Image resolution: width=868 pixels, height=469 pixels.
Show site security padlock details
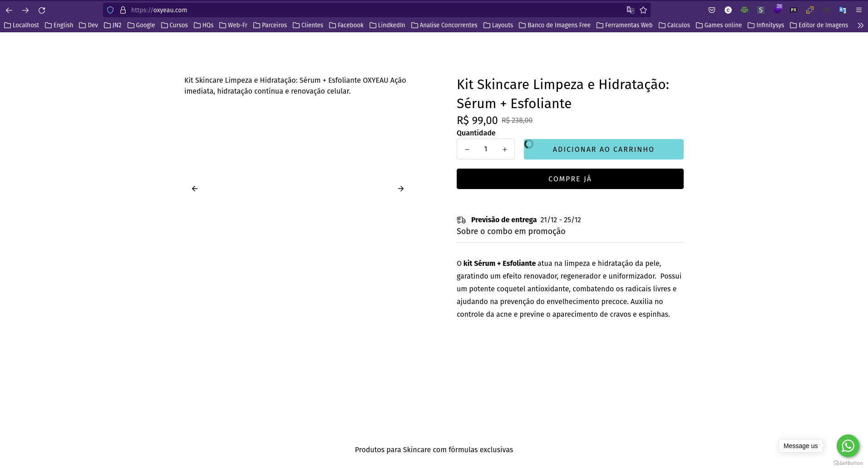pyautogui.click(x=123, y=10)
